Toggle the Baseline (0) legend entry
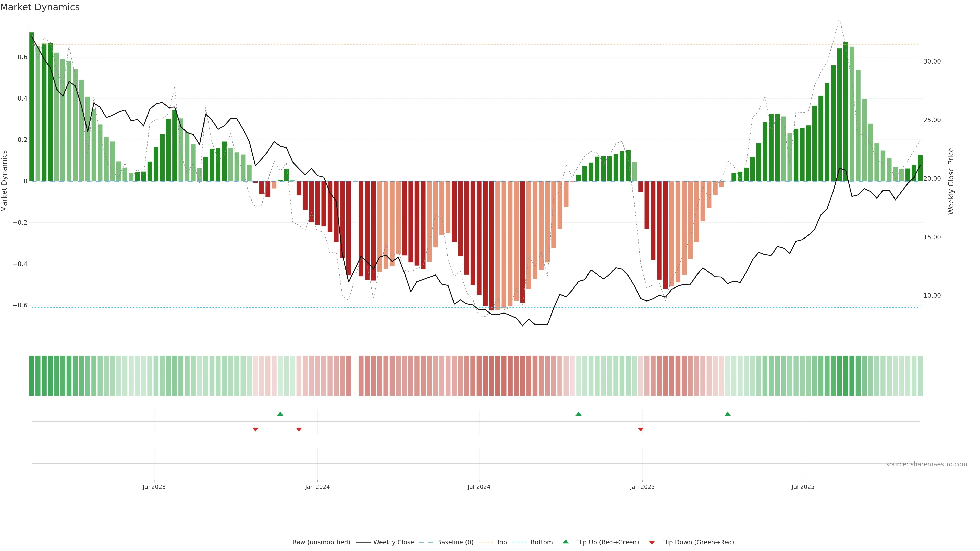980x551 pixels. point(455,542)
